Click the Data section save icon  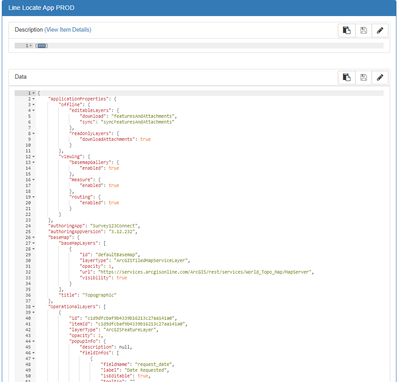coord(363,77)
